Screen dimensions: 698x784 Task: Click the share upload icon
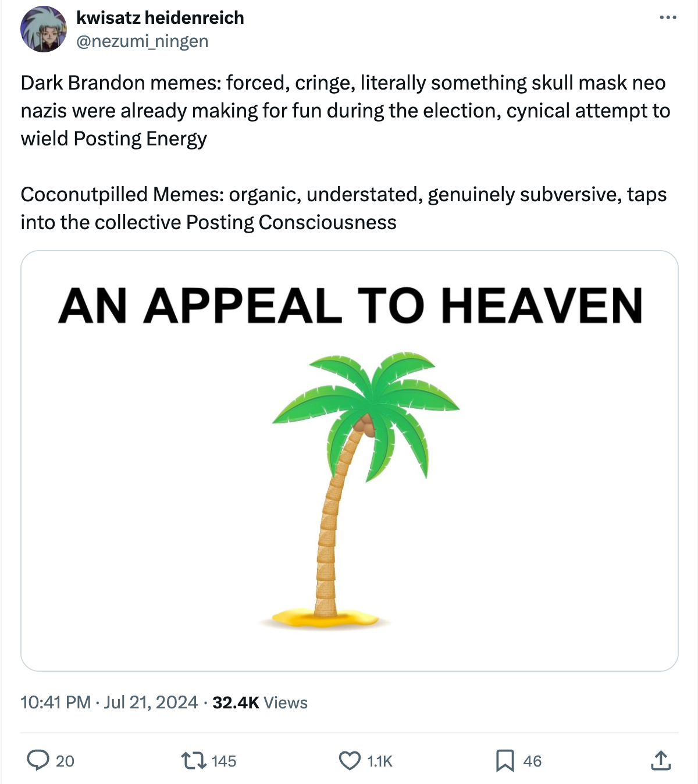pyautogui.click(x=661, y=760)
